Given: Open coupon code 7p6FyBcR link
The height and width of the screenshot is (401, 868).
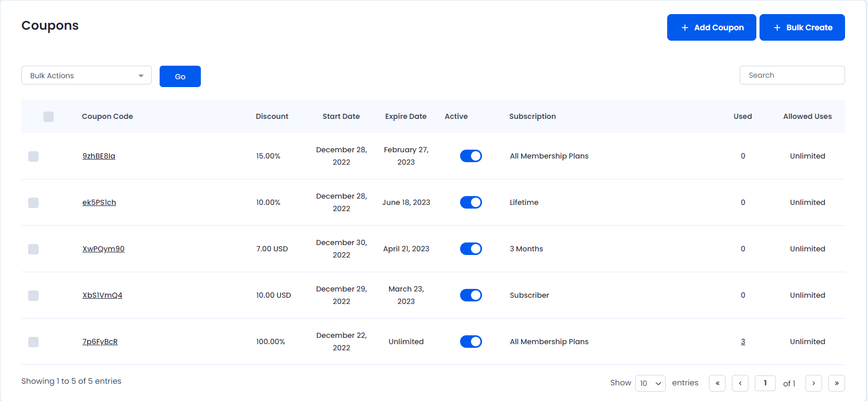Looking at the screenshot, I should tap(100, 342).
